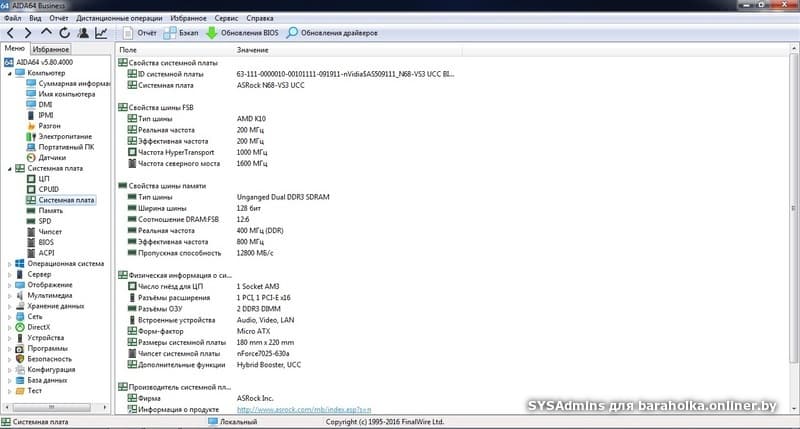
Task: Click the Память memory icon
Action: pos(31,211)
